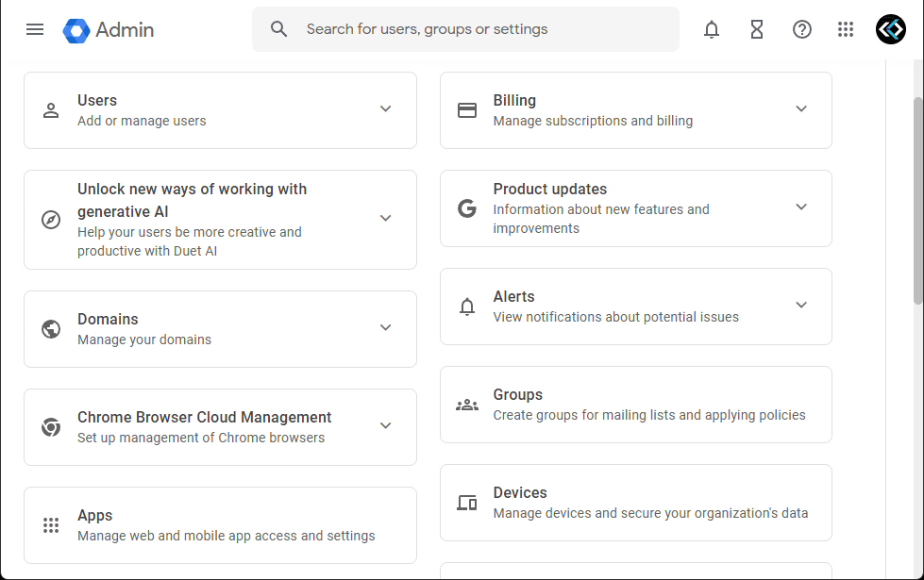Click the Chrome Browser Cloud Management icon
Viewport: 924px width, 580px height.
pyautogui.click(x=50, y=426)
